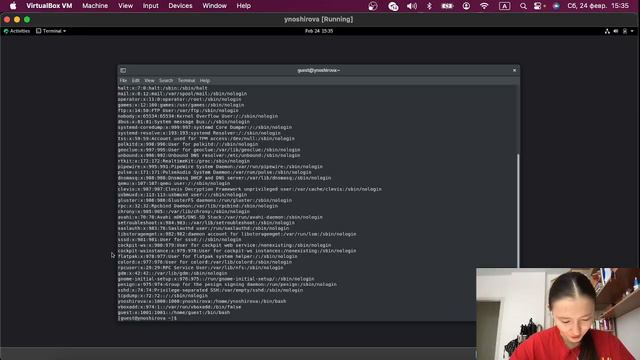Click the sshd Privilege-separated SSH line
This screenshot has height=360, width=640.
click(x=211, y=290)
